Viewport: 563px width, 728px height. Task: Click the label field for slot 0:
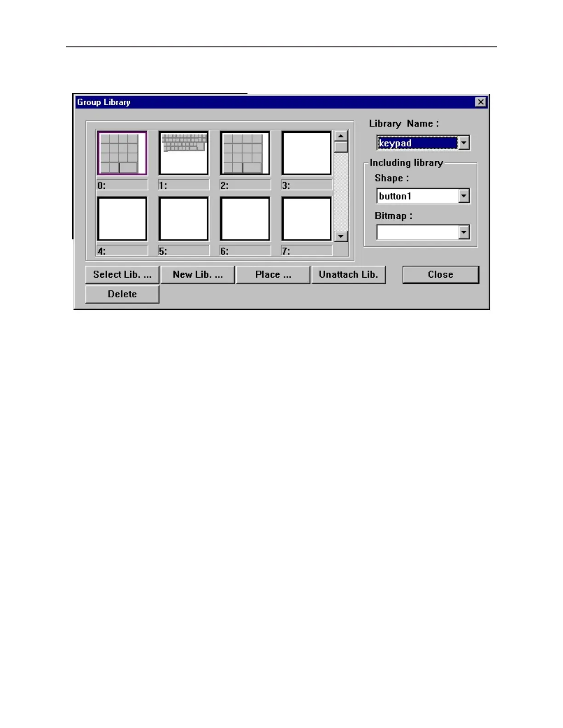coord(122,185)
